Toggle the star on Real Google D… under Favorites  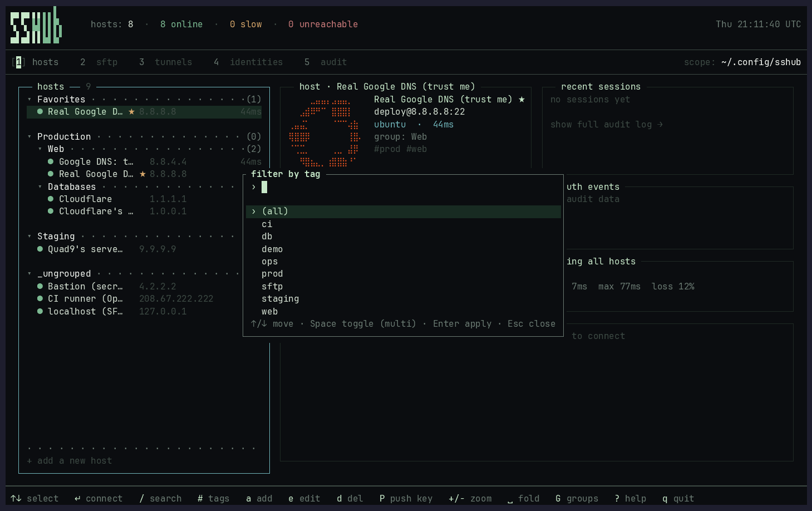point(131,111)
